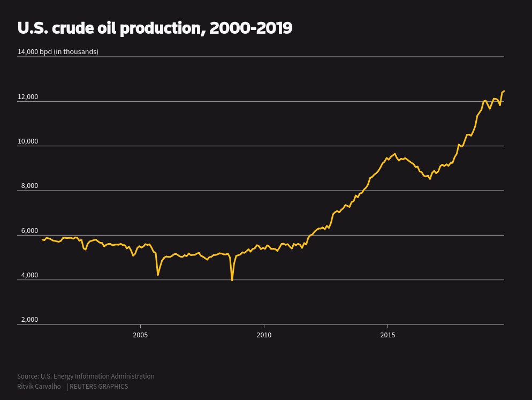The height and width of the screenshot is (400, 532).
Task: Click the 6,000 y-axis label
Action: (x=29, y=231)
